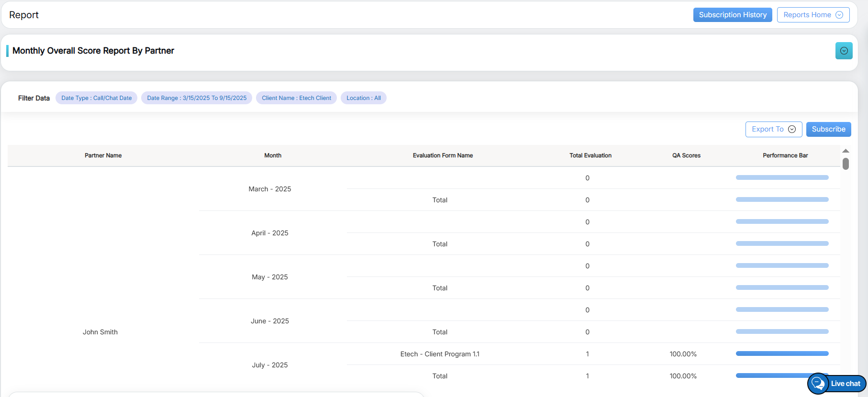The image size is (868, 397).
Task: Click the Date Type filter chip
Action: [96, 98]
